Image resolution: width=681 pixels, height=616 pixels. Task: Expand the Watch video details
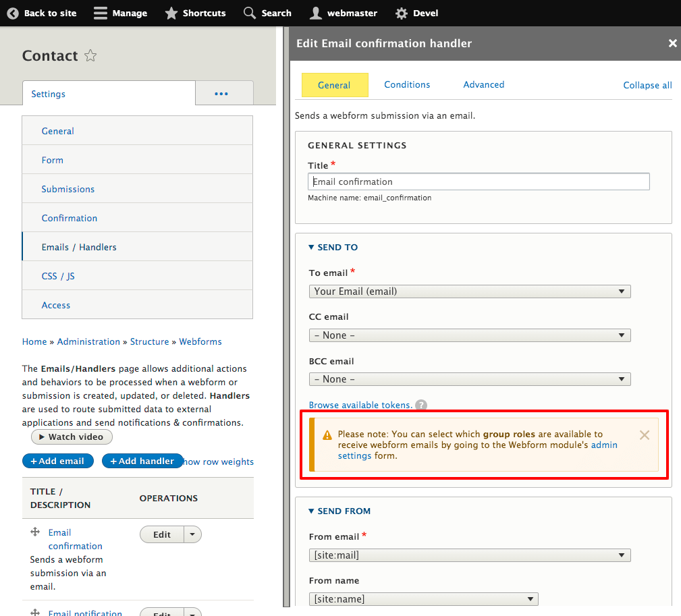pos(72,437)
